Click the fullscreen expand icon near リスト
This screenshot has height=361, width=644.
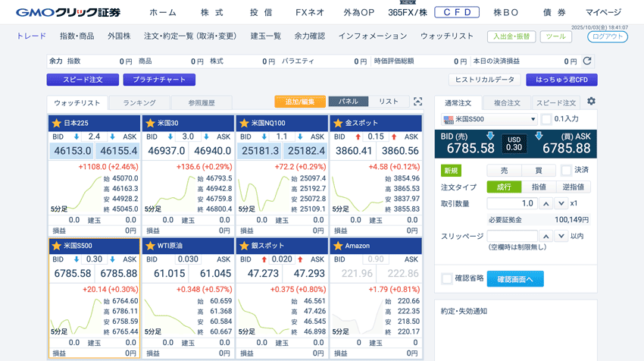(x=417, y=102)
